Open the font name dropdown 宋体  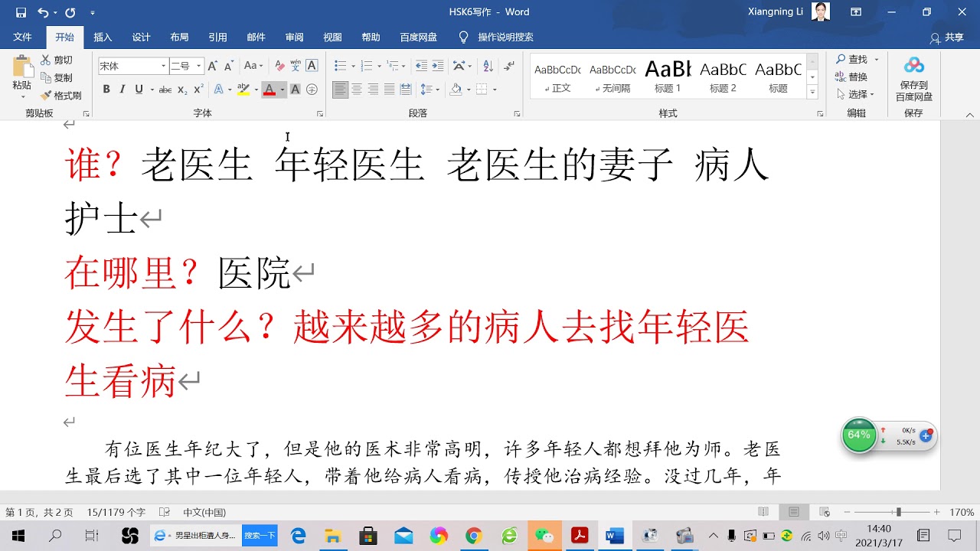tap(163, 67)
